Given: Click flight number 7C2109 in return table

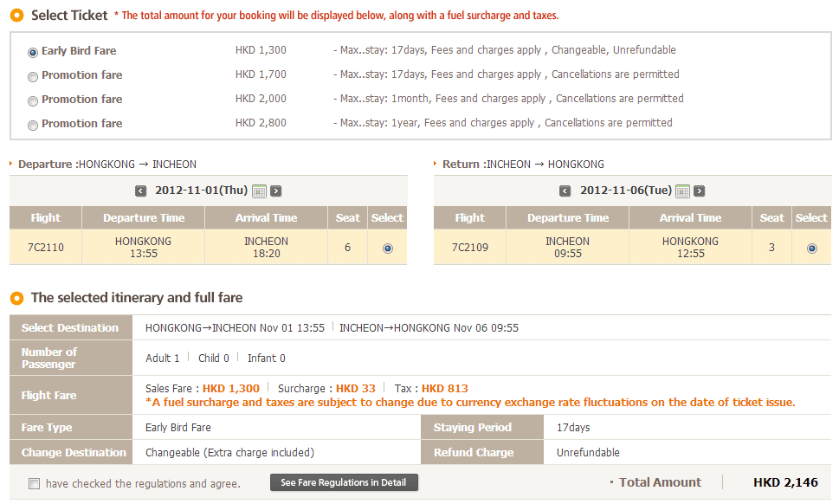Looking at the screenshot, I should click(470, 248).
